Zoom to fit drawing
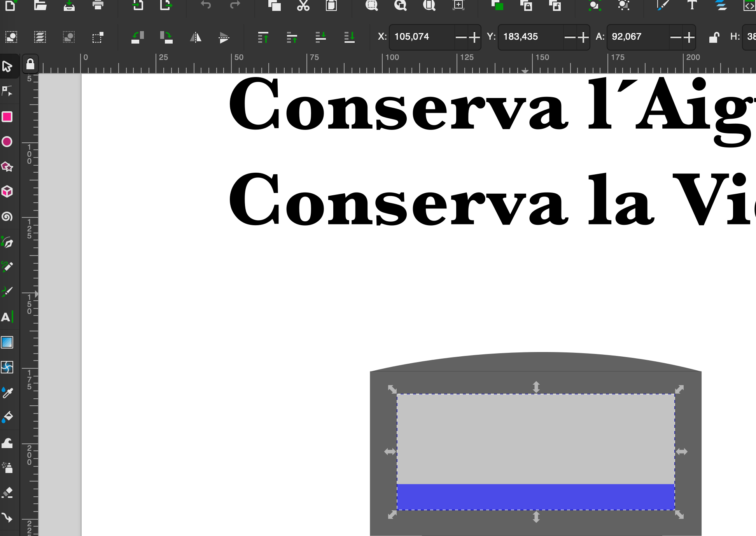The image size is (756, 536). pyautogui.click(x=400, y=5)
